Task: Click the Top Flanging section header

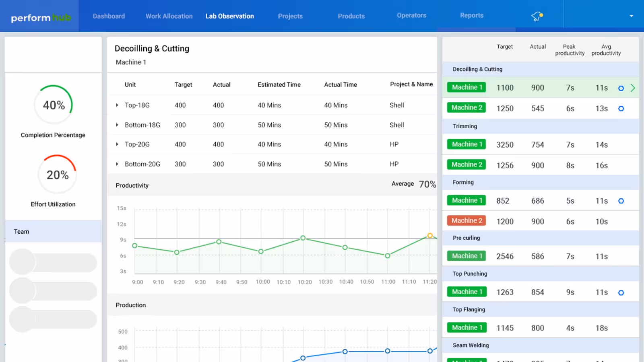Action: (540, 310)
